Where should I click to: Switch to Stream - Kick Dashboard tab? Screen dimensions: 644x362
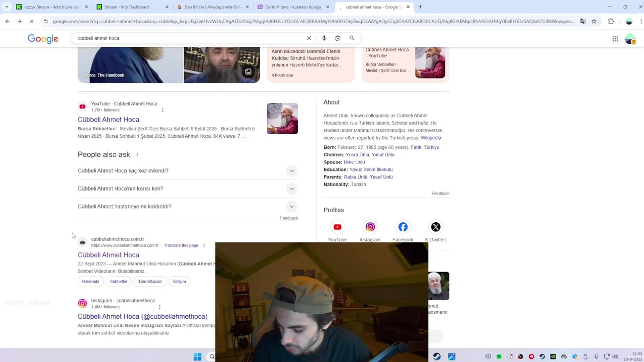(132, 7)
